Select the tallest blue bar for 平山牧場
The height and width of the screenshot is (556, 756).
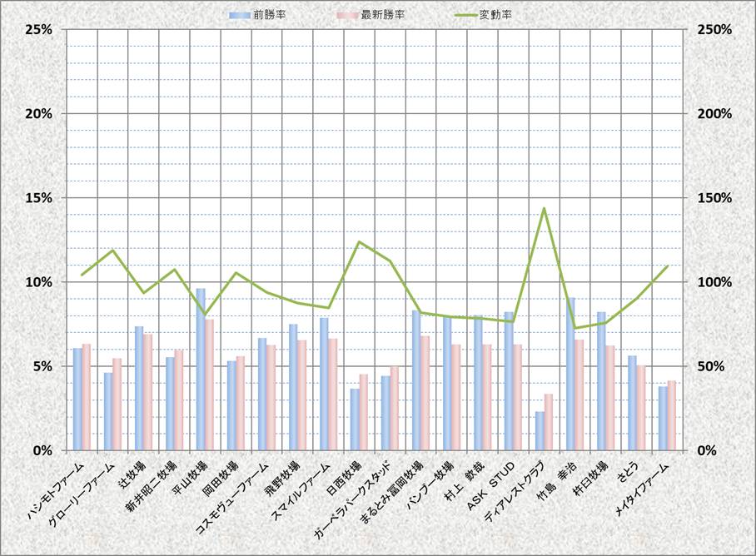point(201,369)
